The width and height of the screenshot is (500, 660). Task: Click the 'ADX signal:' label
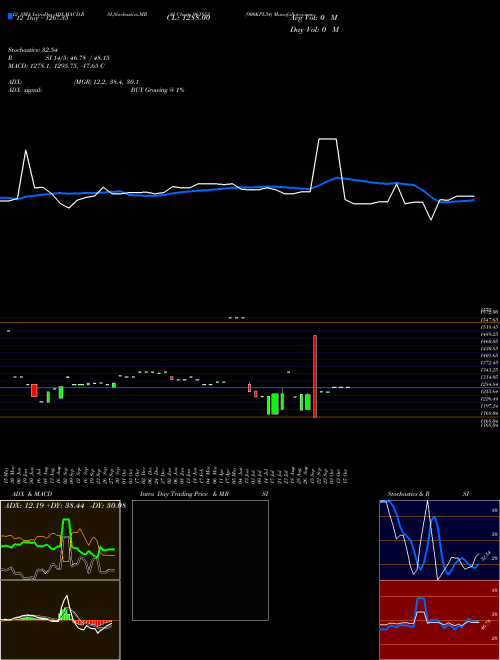pos(25,90)
